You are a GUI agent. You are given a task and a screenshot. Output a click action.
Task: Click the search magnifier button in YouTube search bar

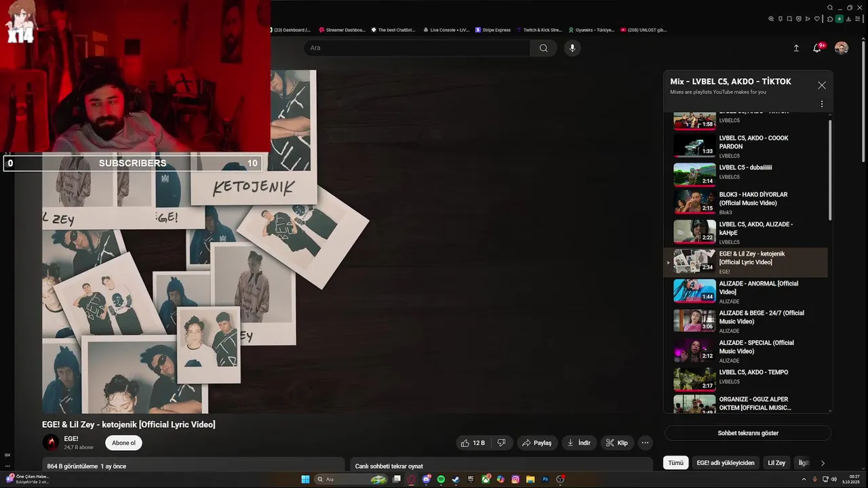543,48
